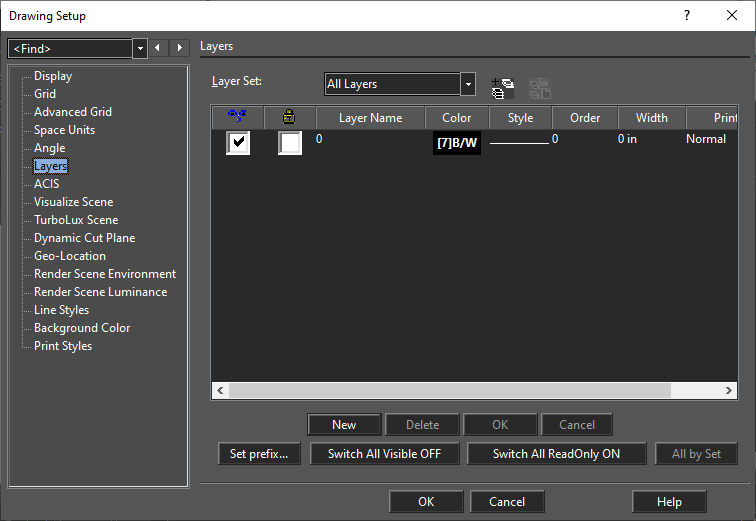
Task: Click the question mark help icon
Action: [687, 15]
